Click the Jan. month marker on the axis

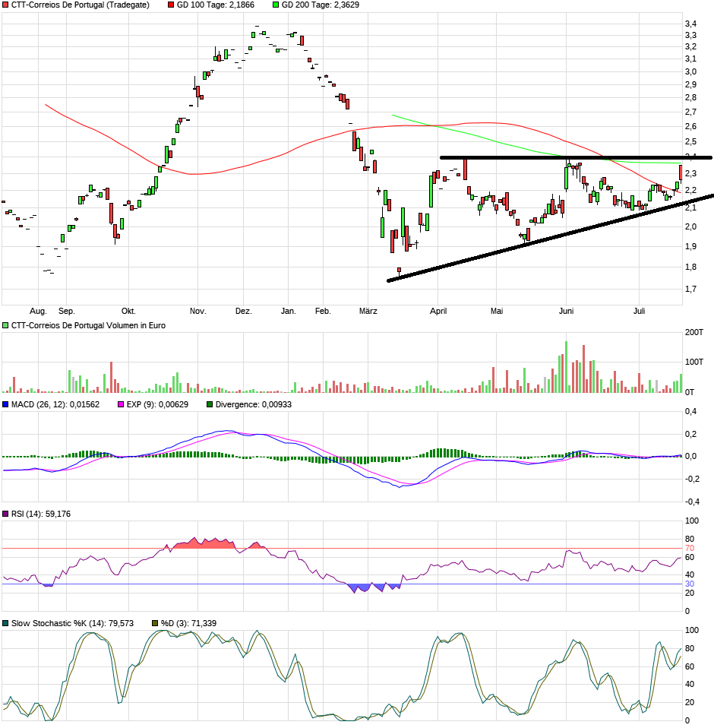(x=288, y=311)
